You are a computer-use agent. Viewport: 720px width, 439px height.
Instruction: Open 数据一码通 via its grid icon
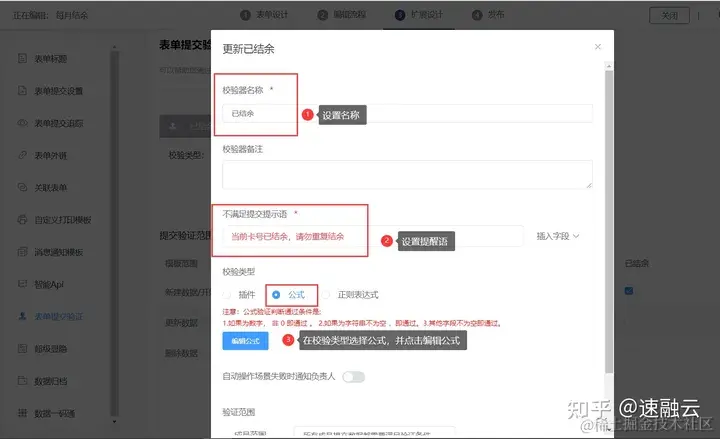click(x=22, y=413)
